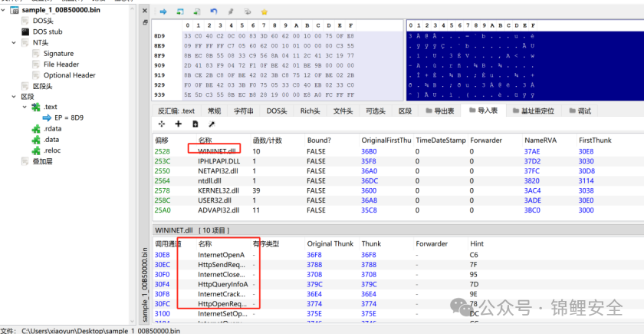Viewport: 644px width, 334px height.
Task: Select Signature in the tree
Action: (x=59, y=54)
